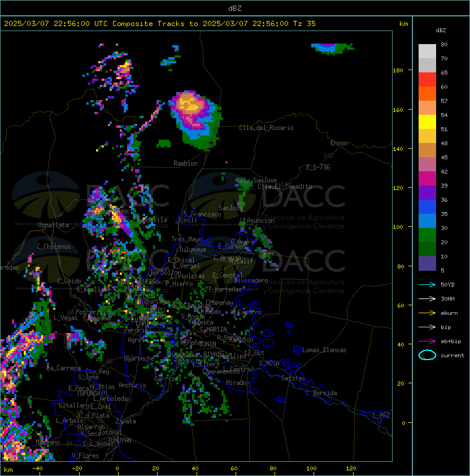Select the bright yellow 51-54 dBZ swatch
This screenshot has height=476, width=470.
427,122
